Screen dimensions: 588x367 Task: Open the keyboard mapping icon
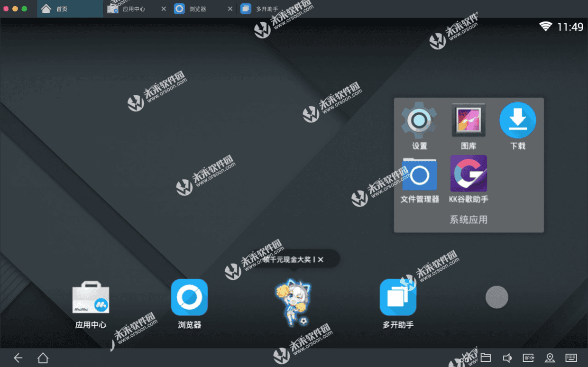pyautogui.click(x=571, y=358)
